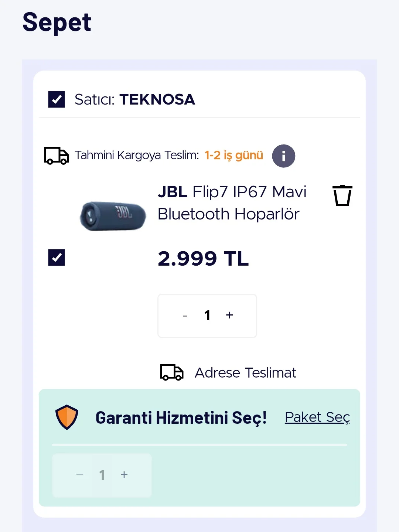Click the product quantity number field

click(207, 316)
